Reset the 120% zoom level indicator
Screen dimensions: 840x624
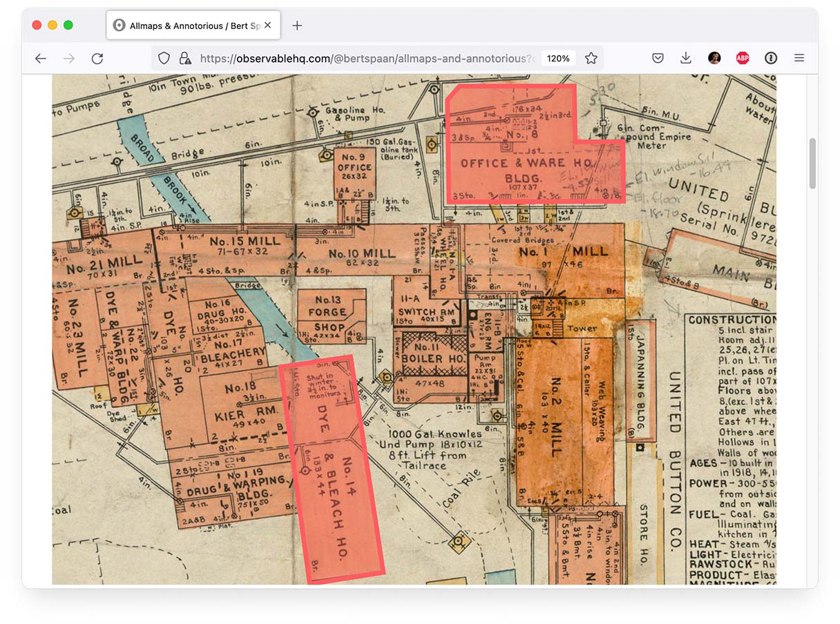pos(558,59)
